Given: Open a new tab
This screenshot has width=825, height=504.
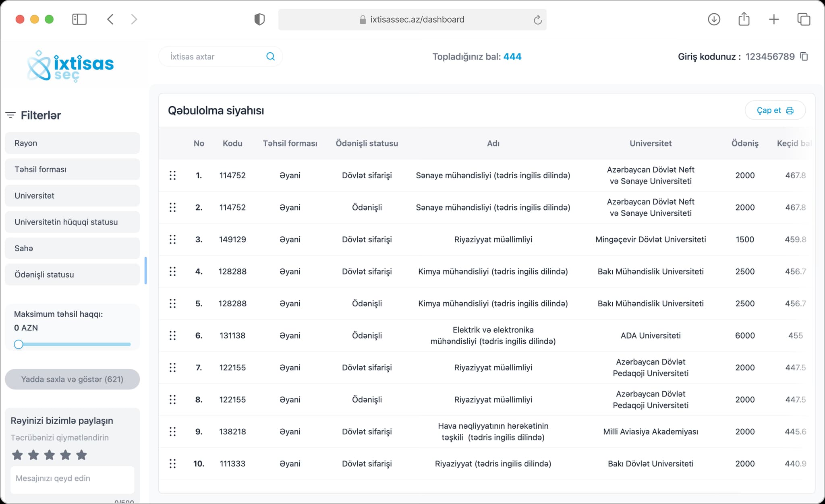Looking at the screenshot, I should tap(774, 19).
